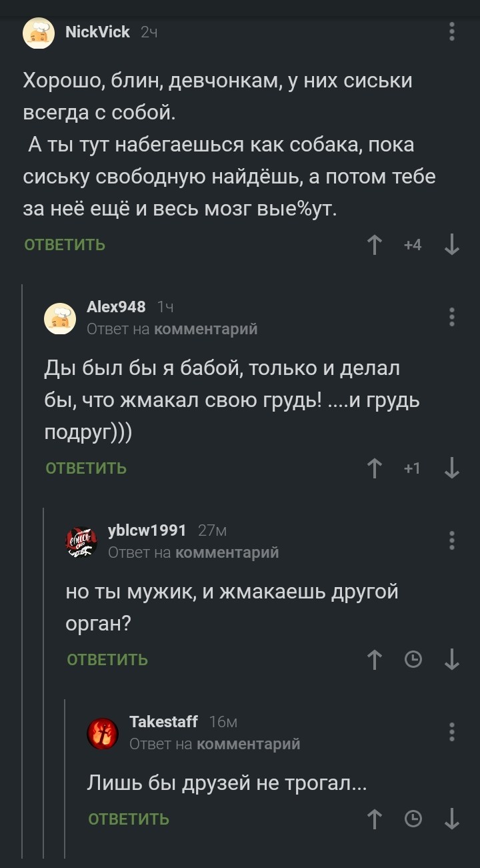Reply to yblcw1991's comment

click(107, 660)
